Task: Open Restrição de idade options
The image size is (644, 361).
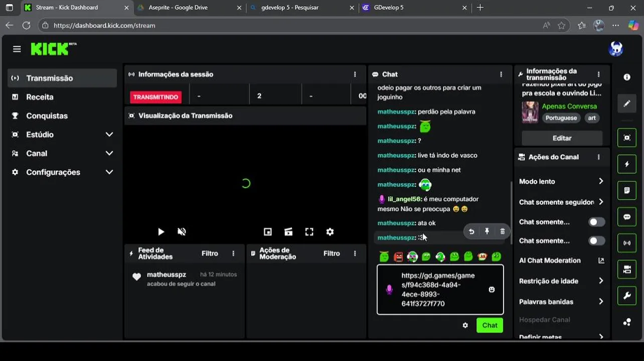Action: tap(561, 281)
